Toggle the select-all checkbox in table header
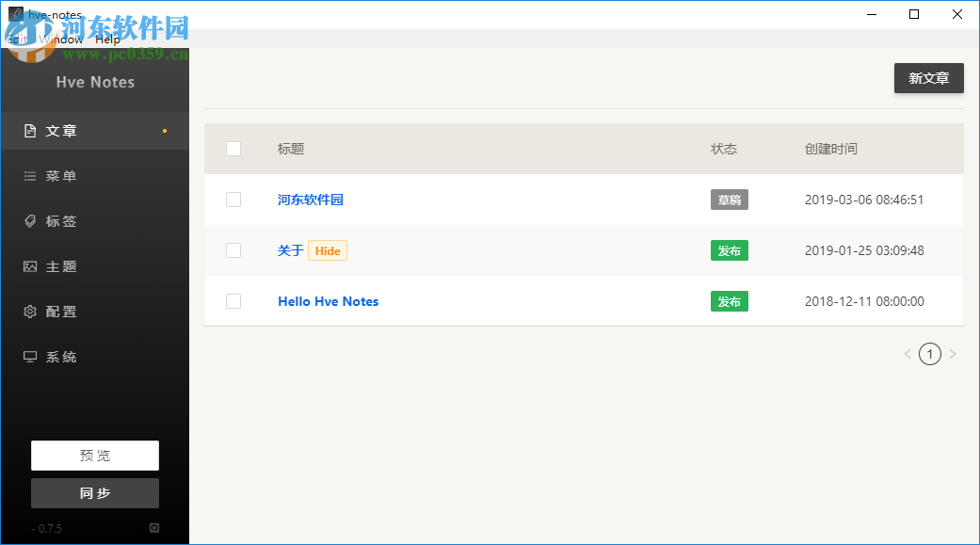 [x=233, y=149]
